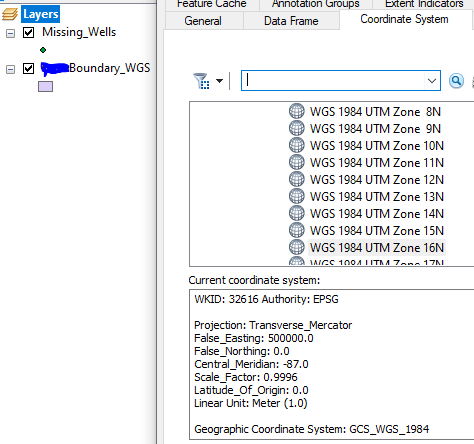Screen dimensions: 474x444
Task: Select WGS 1984 UTM Zone 11N
Action: [x=377, y=163]
